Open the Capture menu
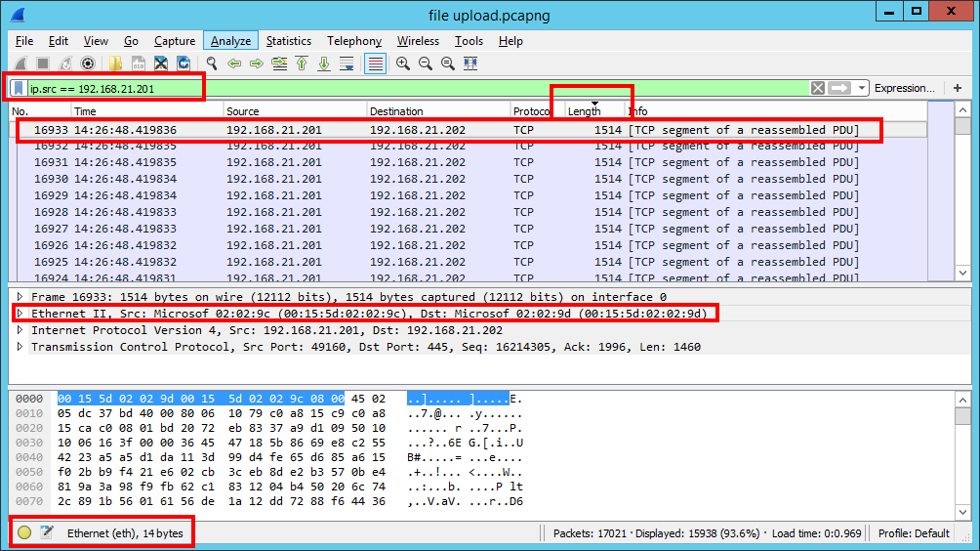The image size is (980, 551). tap(175, 41)
